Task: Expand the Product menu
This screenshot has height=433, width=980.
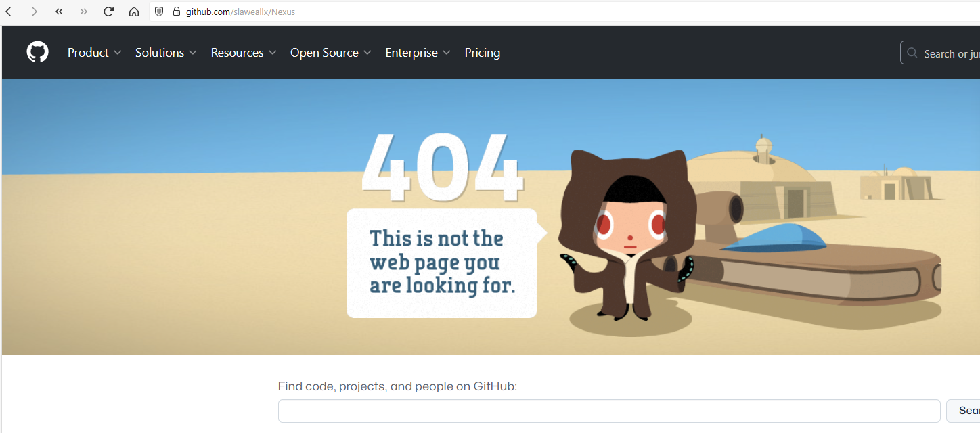Action: click(x=95, y=53)
